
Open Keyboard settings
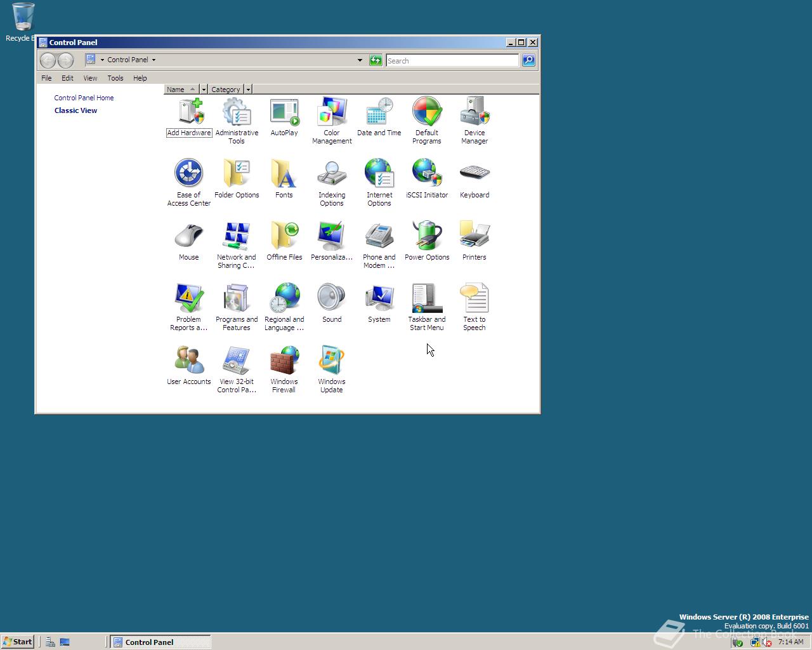(x=475, y=179)
